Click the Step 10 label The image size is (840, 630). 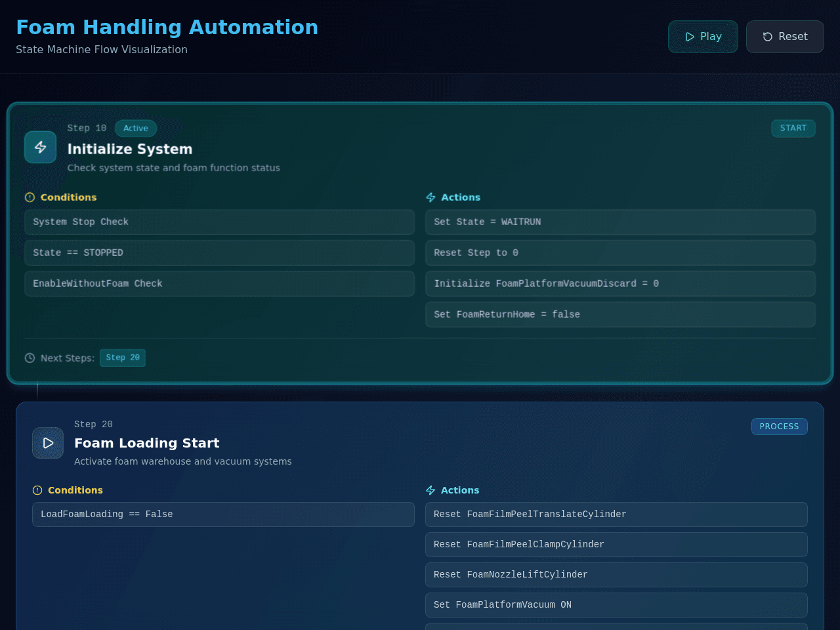tap(87, 128)
